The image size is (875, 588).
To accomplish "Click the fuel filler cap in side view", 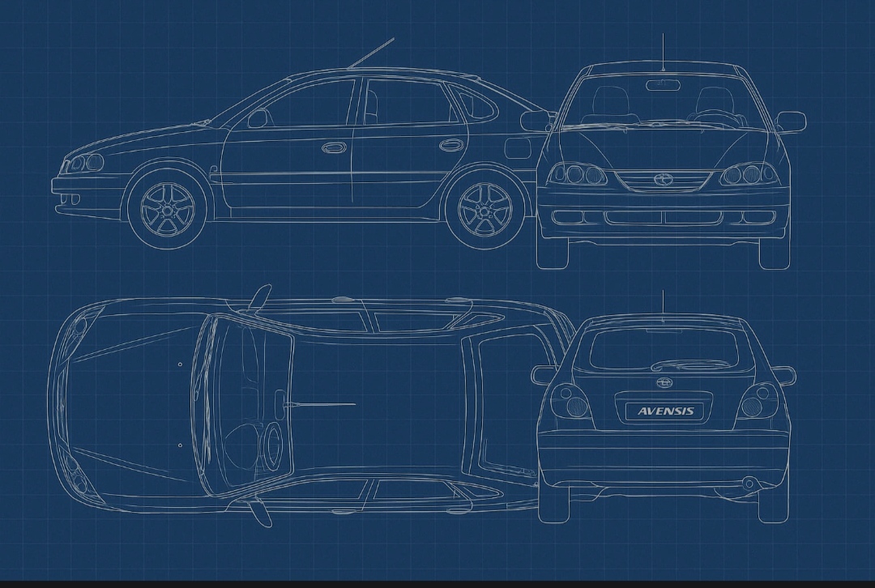I will click(515, 148).
